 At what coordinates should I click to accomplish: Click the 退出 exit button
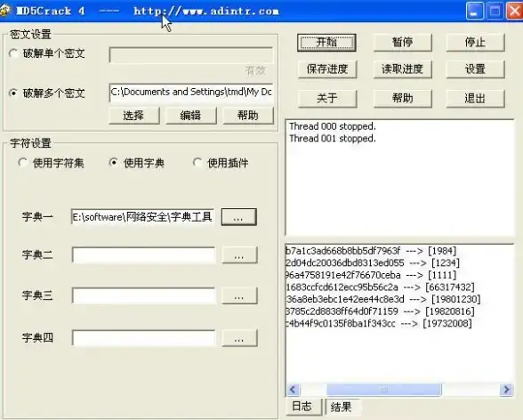[475, 99]
